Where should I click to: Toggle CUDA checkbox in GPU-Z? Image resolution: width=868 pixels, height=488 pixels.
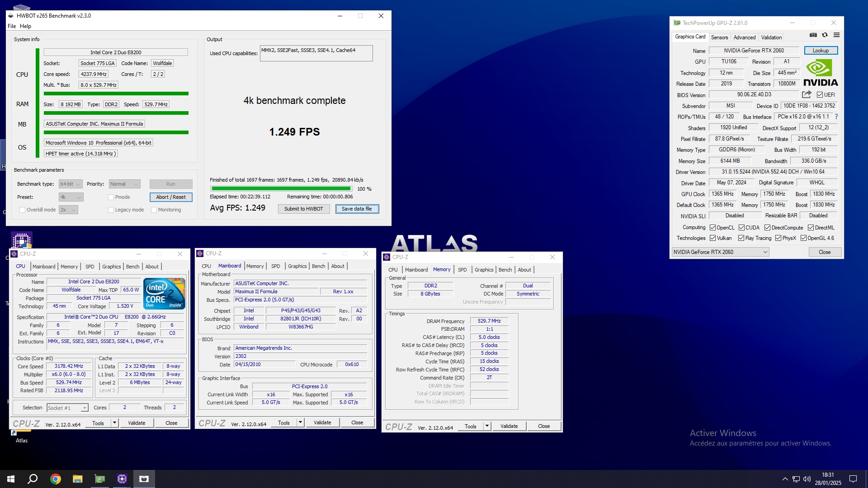coord(741,228)
